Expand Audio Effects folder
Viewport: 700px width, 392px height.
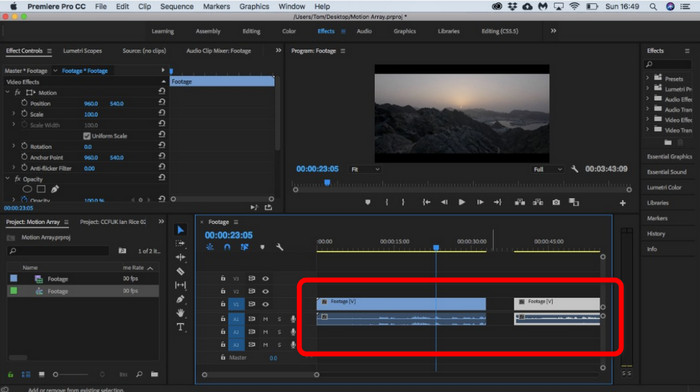point(647,98)
